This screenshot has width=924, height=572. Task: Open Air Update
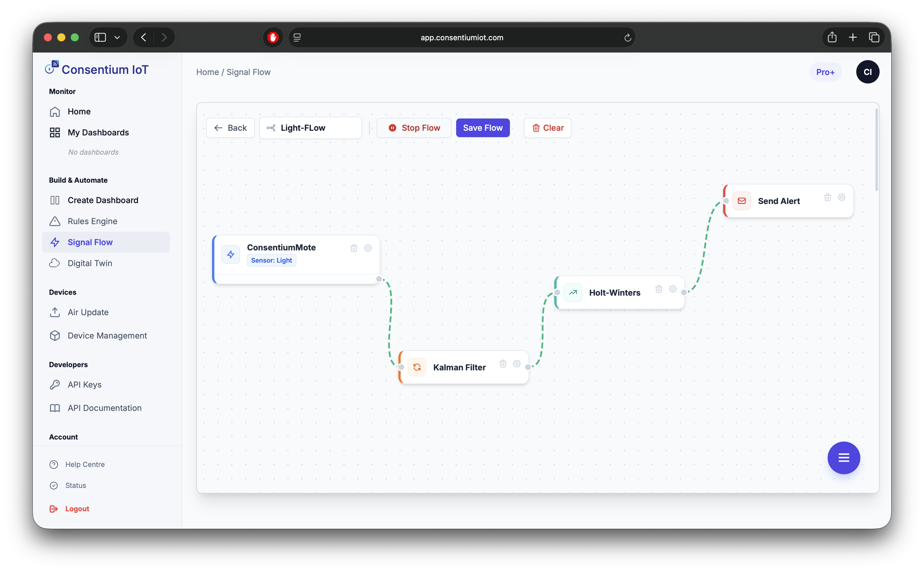(106, 313)
